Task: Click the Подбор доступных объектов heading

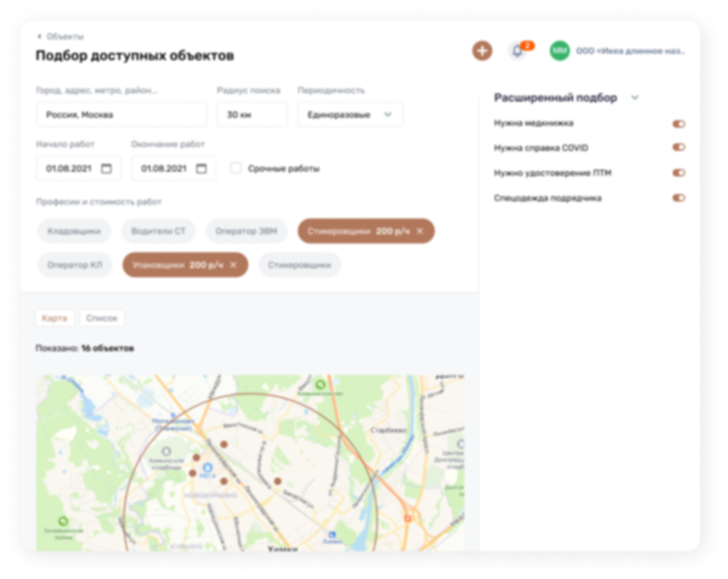Action: 135,56
